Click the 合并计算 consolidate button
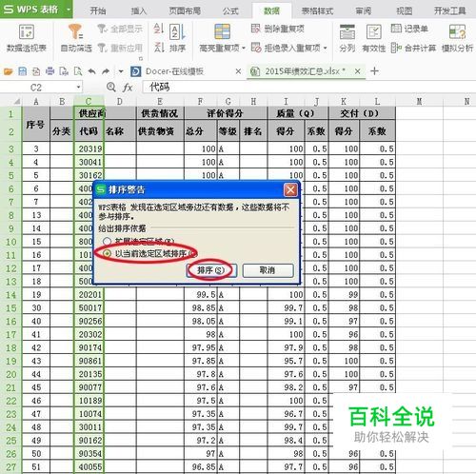Image resolution: width=476 pixels, height=474 pixels. click(413, 48)
